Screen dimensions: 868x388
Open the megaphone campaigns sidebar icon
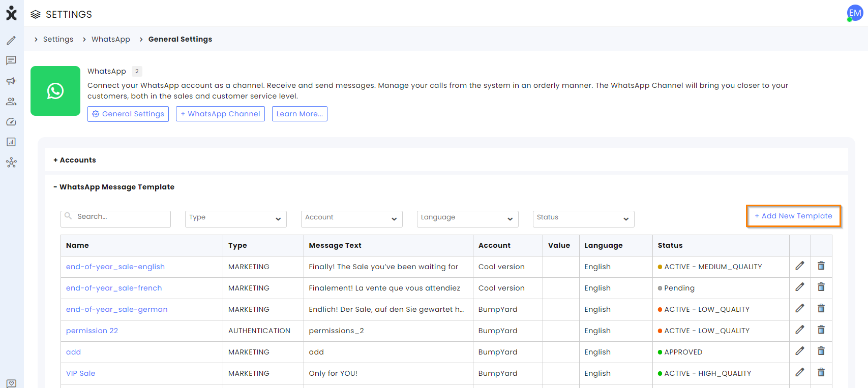click(11, 81)
